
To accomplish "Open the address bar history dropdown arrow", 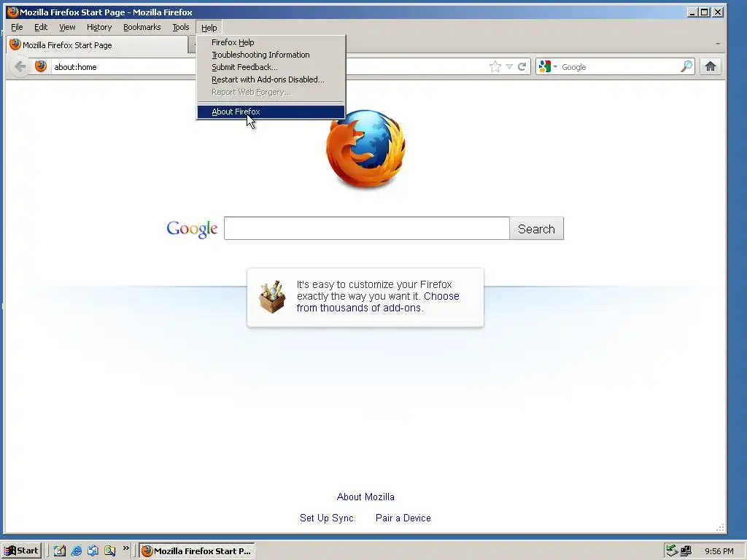I will click(509, 66).
